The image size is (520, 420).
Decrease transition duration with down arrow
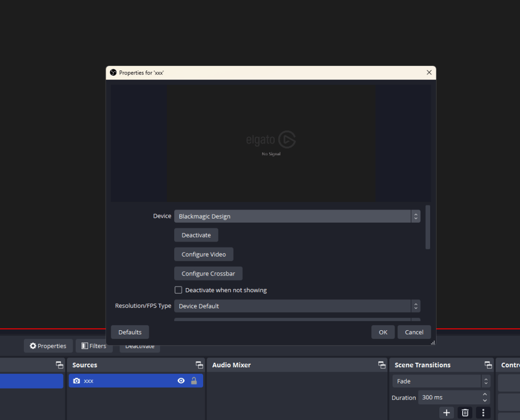[x=485, y=400]
